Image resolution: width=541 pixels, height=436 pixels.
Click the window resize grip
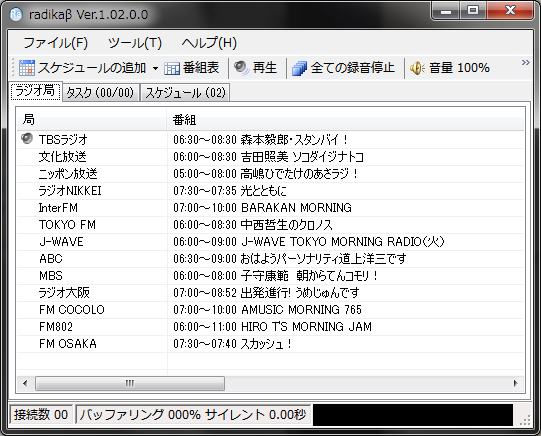(x=525, y=420)
